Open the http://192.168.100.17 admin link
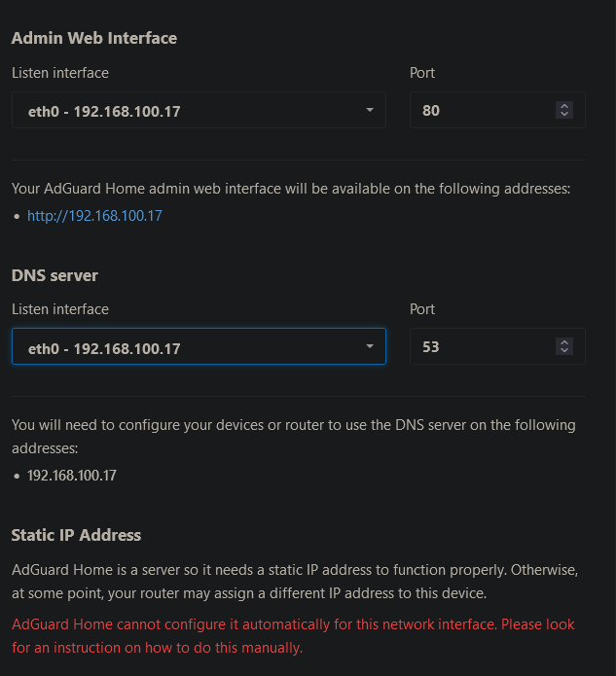 [94, 216]
